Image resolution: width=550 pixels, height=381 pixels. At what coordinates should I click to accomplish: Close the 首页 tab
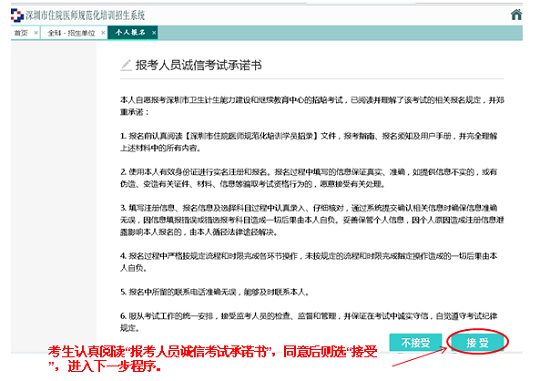tap(35, 33)
